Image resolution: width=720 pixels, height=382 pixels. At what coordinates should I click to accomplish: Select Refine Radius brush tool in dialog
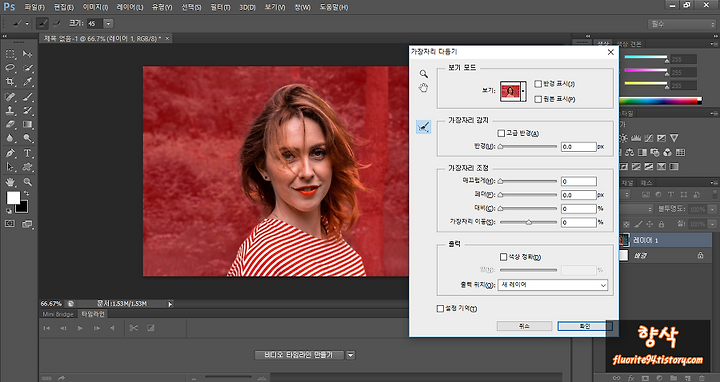click(423, 127)
